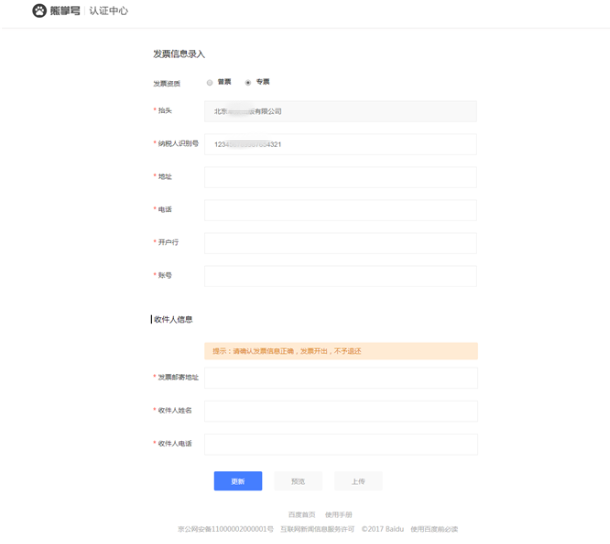Focus the 开户行 bank input field
This screenshot has width=610, height=544.
click(x=340, y=243)
